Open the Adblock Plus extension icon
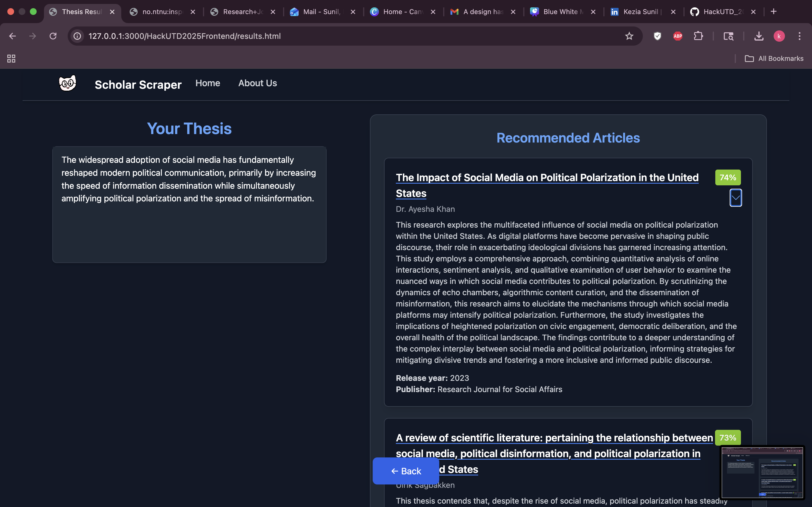 point(678,36)
